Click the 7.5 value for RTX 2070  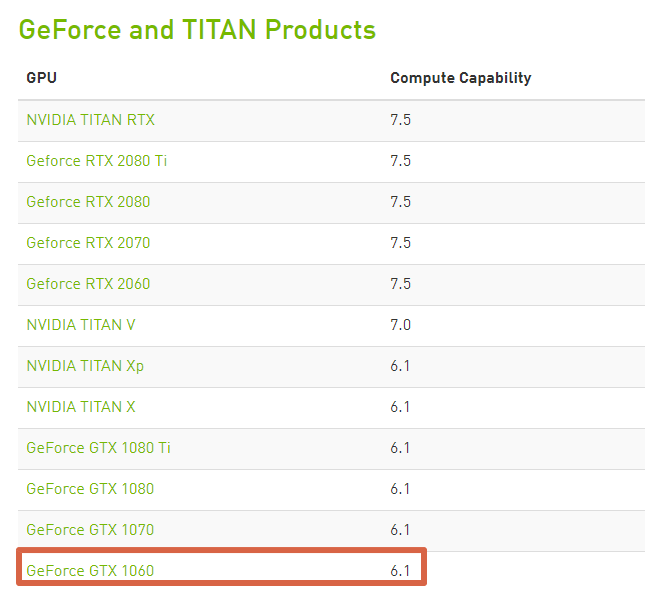(x=400, y=243)
